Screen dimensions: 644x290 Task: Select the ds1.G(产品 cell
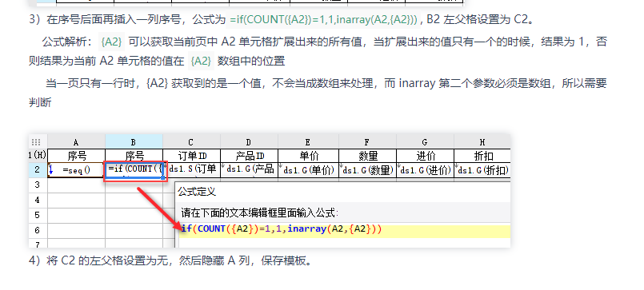[249, 170]
